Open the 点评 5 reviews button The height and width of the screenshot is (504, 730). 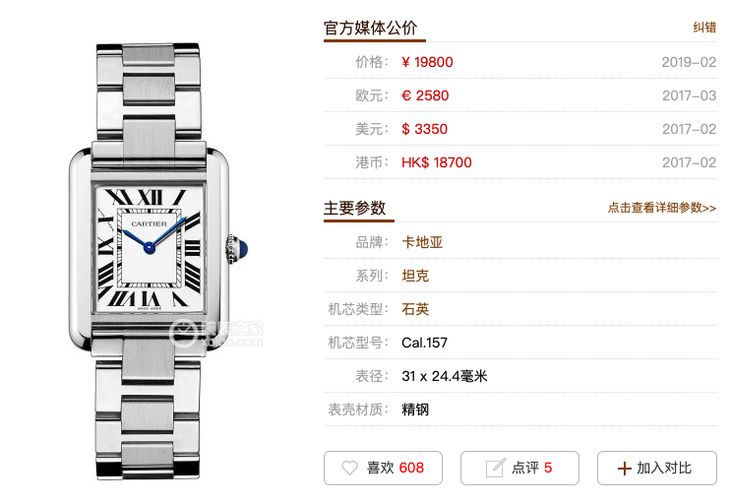pyautogui.click(x=520, y=468)
